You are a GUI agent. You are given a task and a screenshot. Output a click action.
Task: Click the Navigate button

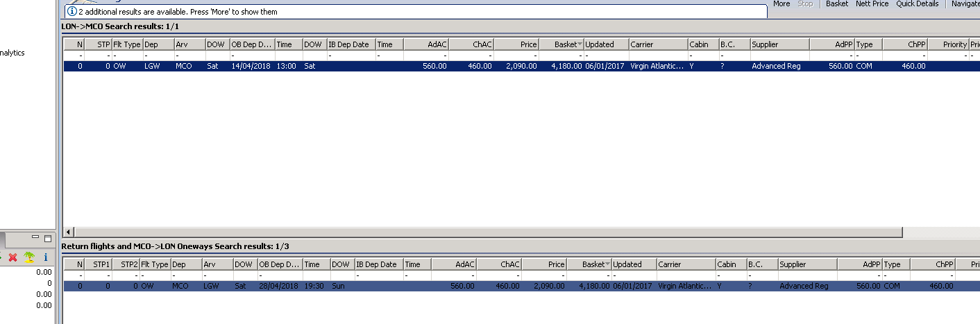[965, 4]
